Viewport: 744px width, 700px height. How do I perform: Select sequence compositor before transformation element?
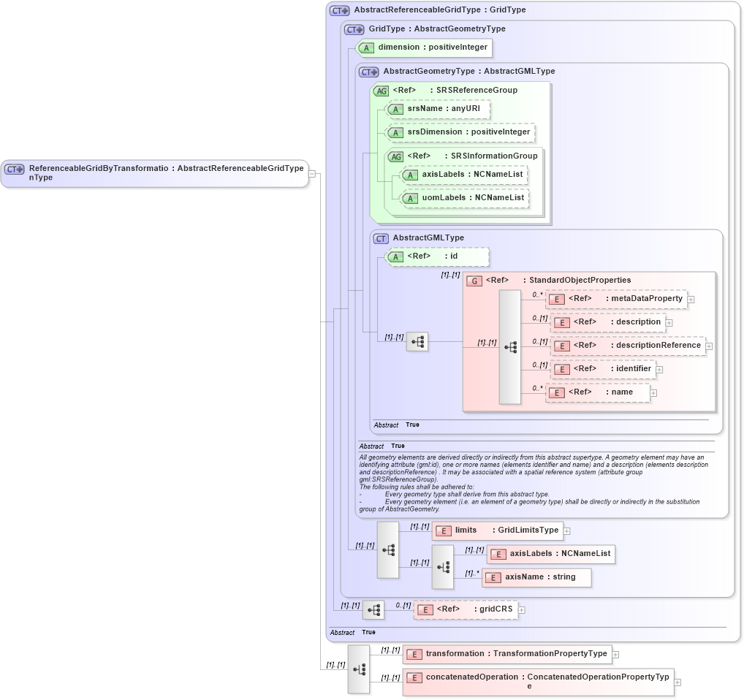coord(359,669)
